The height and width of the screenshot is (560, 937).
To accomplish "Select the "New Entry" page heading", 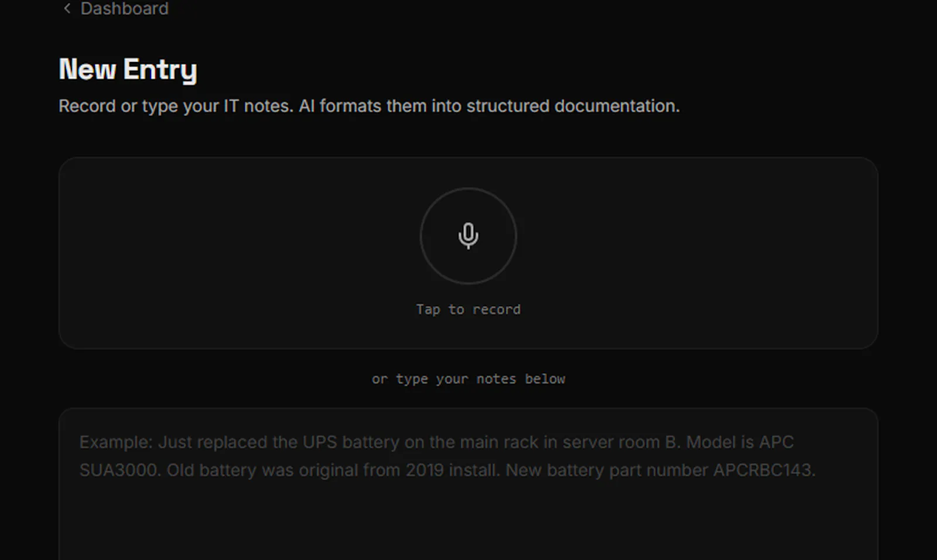I will (x=128, y=70).
